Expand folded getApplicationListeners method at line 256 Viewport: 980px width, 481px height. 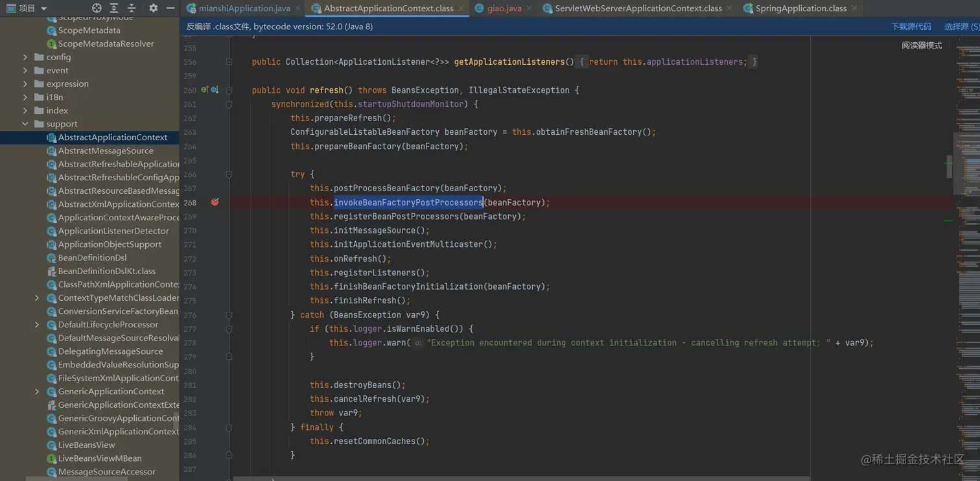click(229, 62)
